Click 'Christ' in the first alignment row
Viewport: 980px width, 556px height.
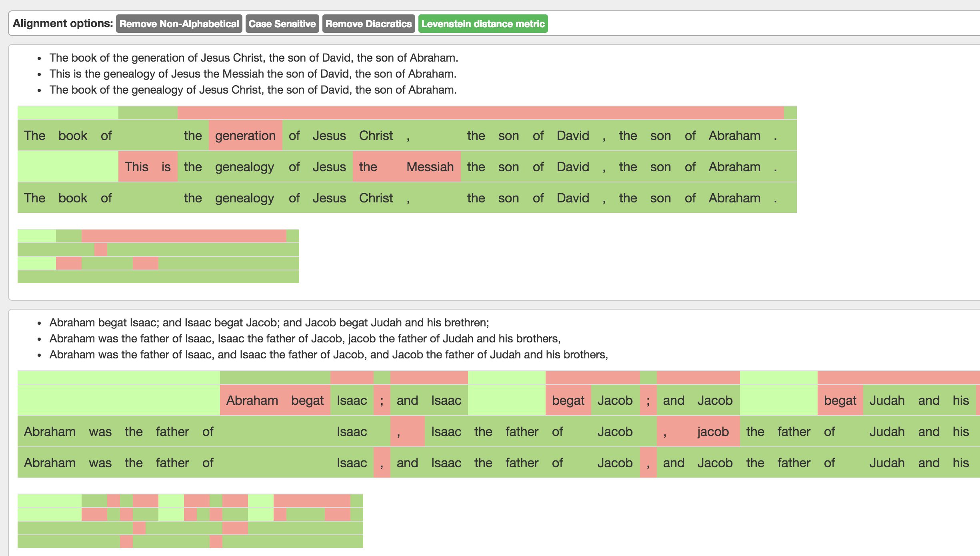376,136
